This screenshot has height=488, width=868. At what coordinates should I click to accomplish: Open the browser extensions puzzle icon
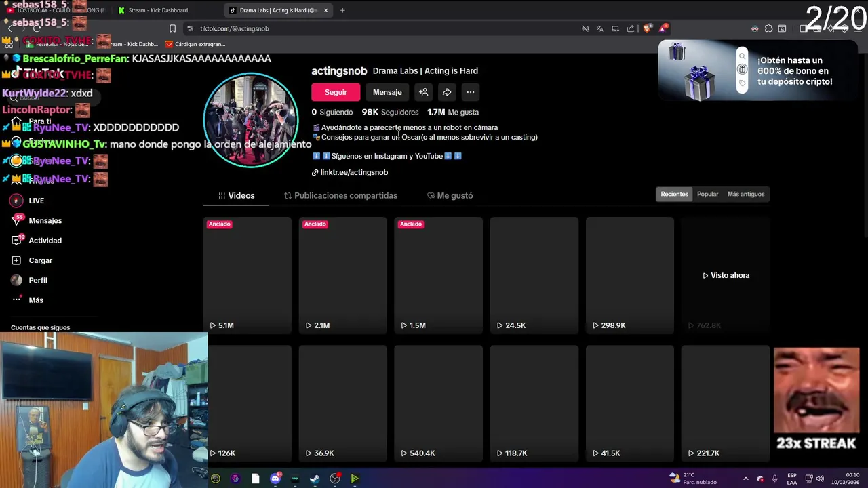768,28
